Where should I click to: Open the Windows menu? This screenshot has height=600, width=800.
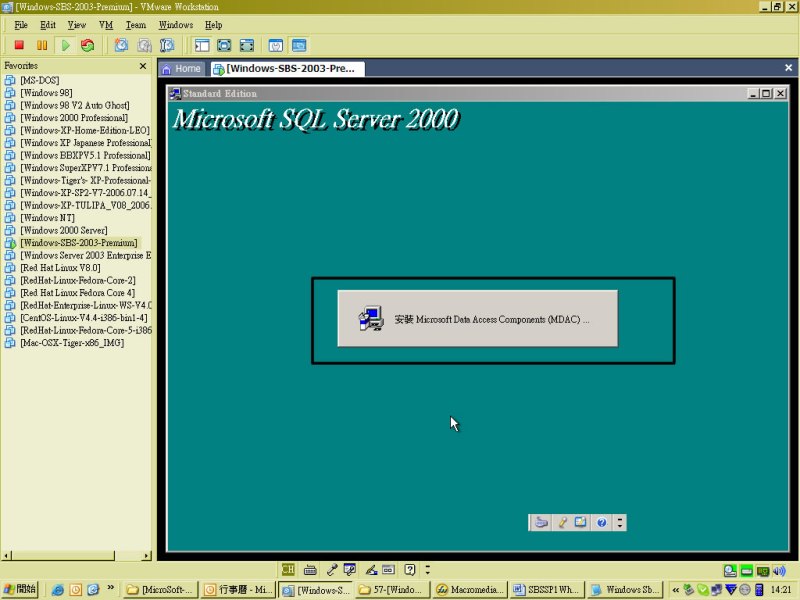pyautogui.click(x=176, y=25)
